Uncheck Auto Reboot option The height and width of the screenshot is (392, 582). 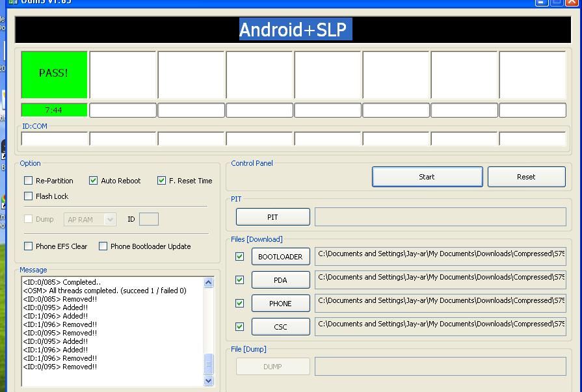[x=94, y=181]
